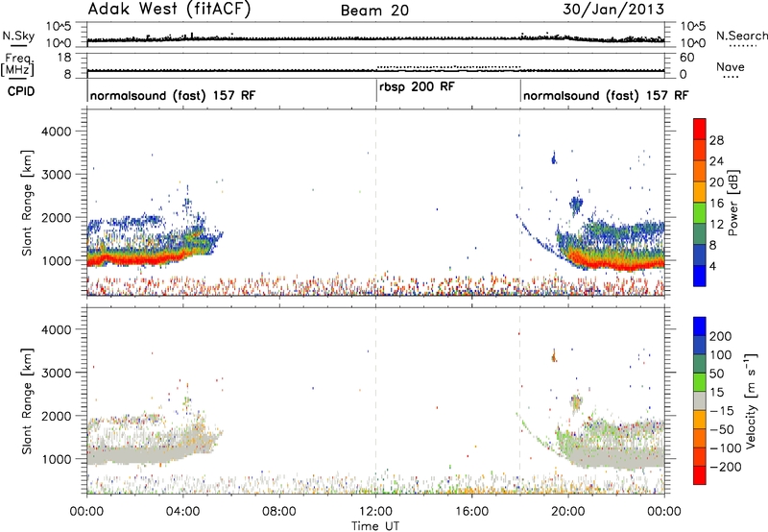Click the "60" tick on the Nave axis
Image resolution: width=768 pixels, height=532 pixels.
[686, 58]
